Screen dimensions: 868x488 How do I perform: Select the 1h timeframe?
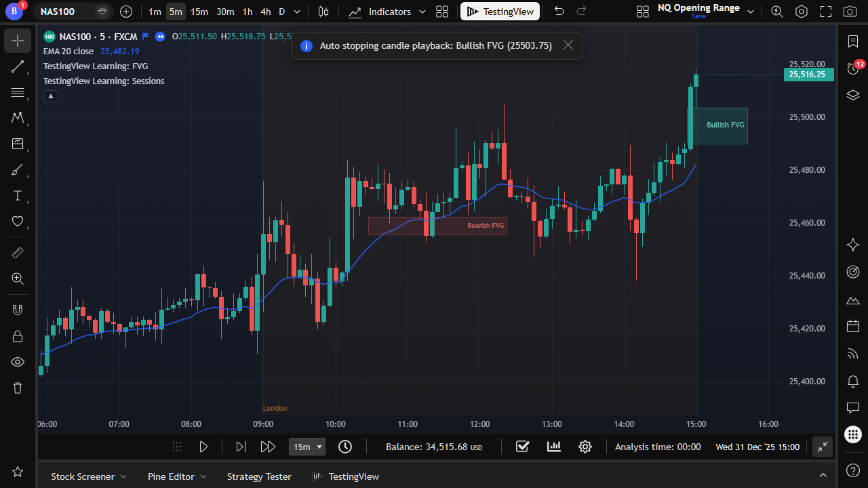click(248, 12)
